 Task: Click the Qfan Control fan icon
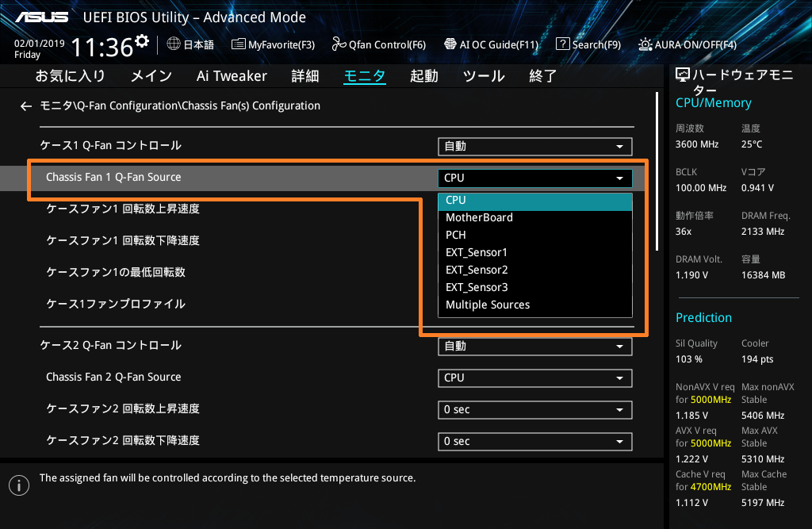[339, 44]
